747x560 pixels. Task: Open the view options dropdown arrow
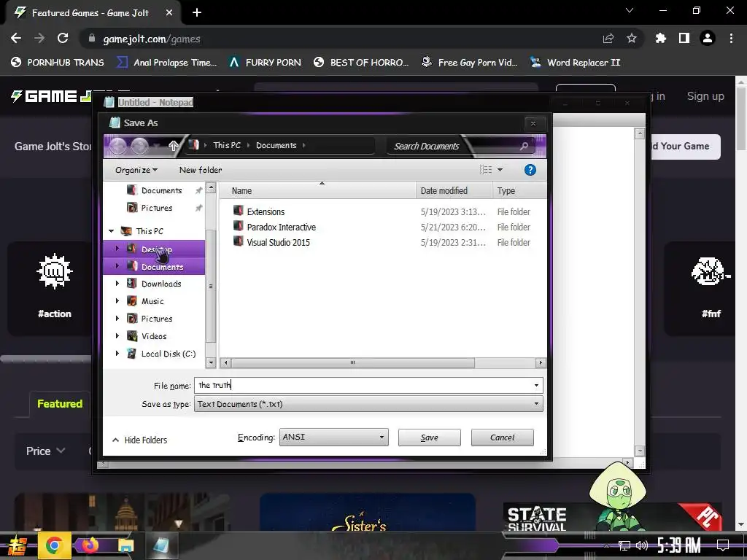click(x=500, y=170)
